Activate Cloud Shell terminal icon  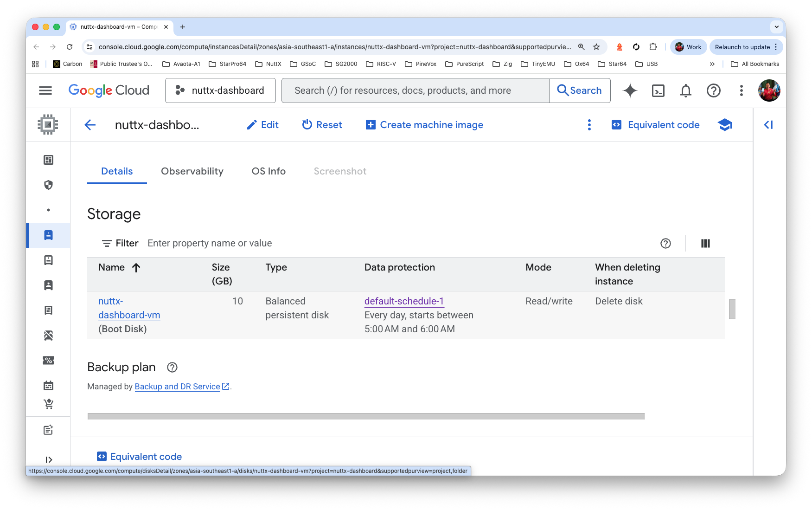coord(658,90)
